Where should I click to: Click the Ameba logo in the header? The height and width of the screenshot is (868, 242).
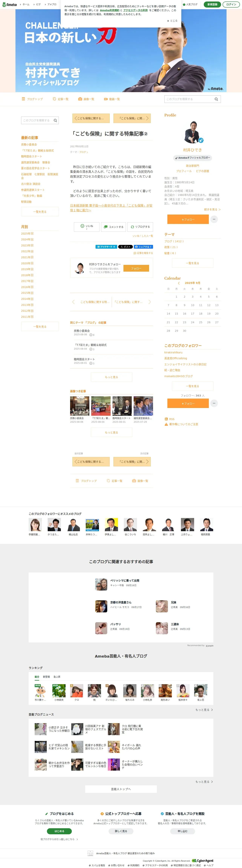click(x=9, y=4)
